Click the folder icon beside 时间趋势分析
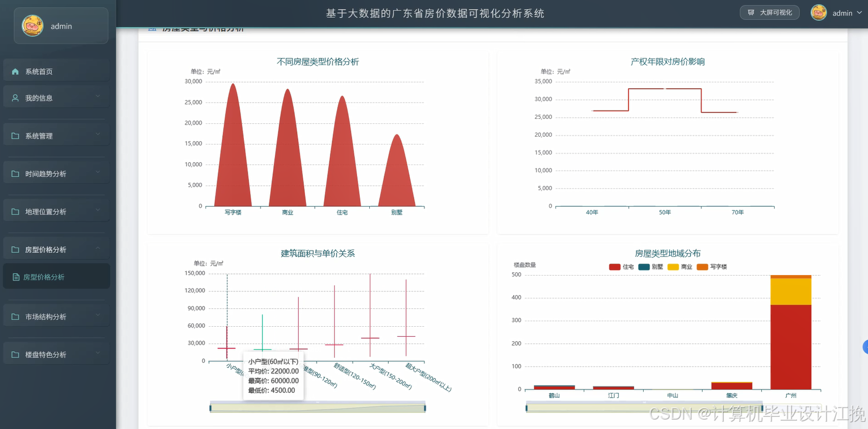 (16, 174)
